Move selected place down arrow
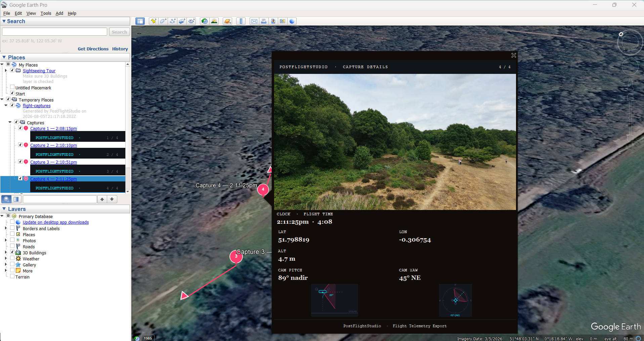Viewport: 644px width, 341px height. pos(112,199)
